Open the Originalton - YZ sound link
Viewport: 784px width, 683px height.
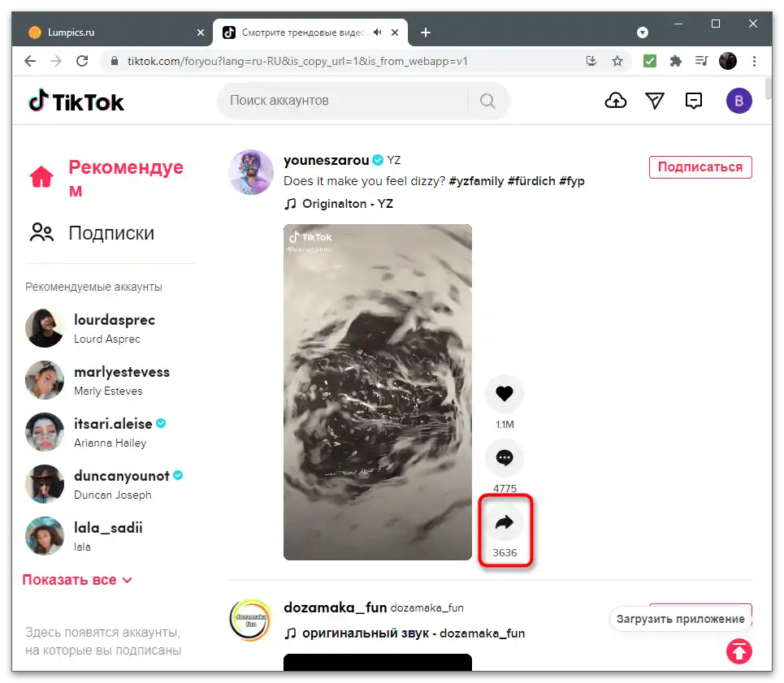tap(339, 204)
